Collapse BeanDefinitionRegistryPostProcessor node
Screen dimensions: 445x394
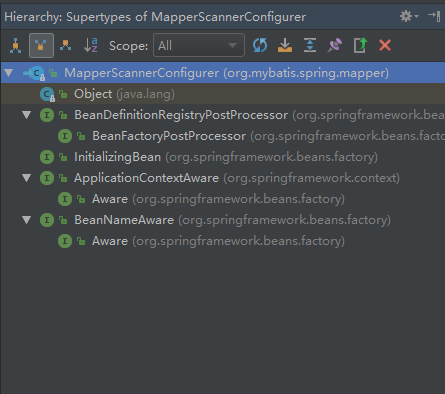point(27,115)
